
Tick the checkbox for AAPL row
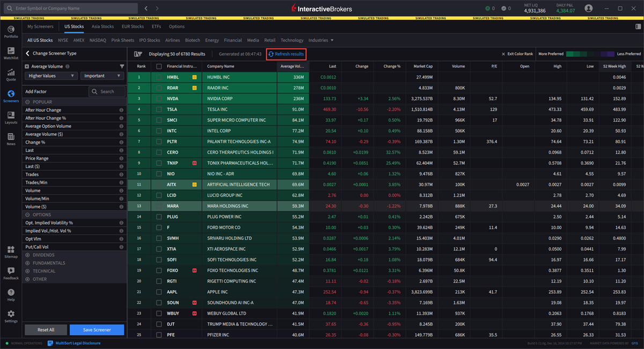pyautogui.click(x=159, y=292)
